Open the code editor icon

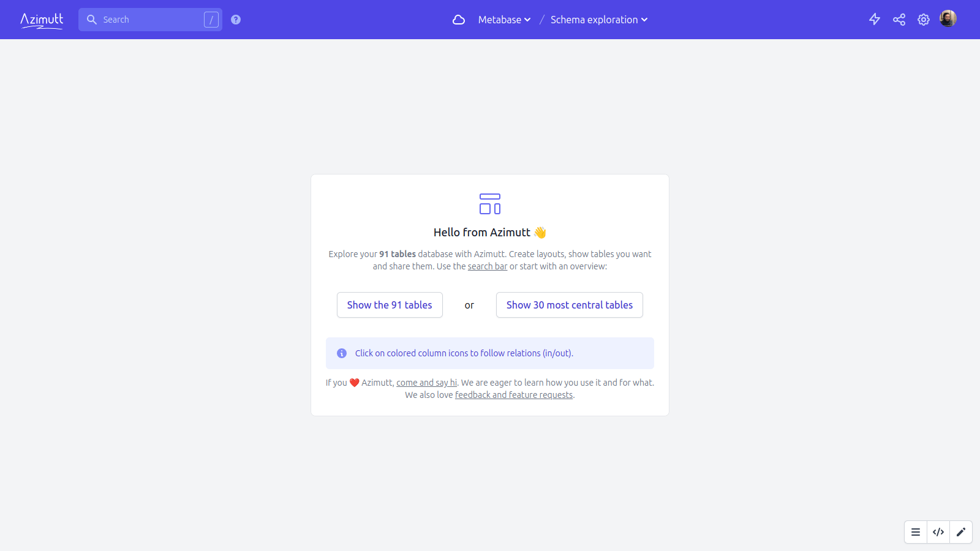pyautogui.click(x=938, y=532)
